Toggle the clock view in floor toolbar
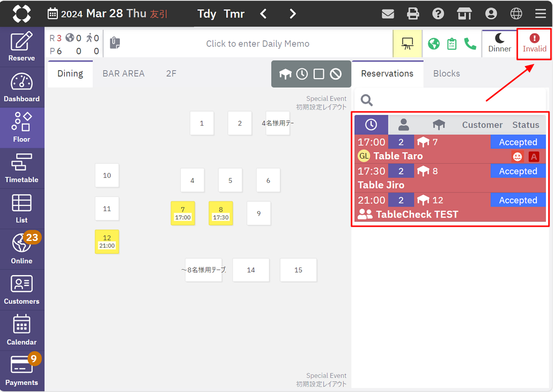This screenshot has height=392, width=553. [302, 74]
